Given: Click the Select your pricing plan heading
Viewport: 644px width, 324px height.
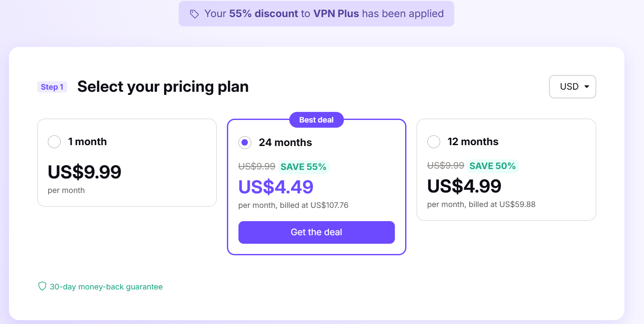Looking at the screenshot, I should point(163,86).
